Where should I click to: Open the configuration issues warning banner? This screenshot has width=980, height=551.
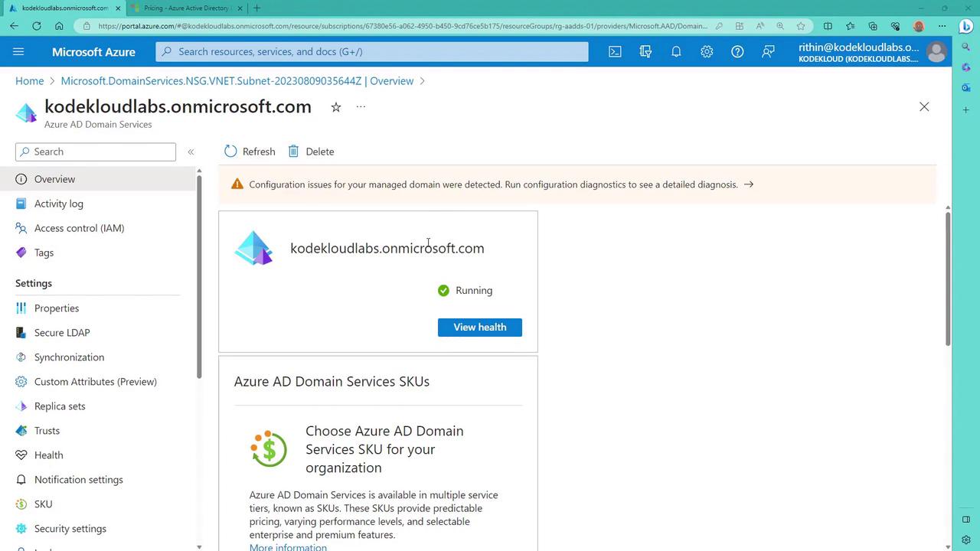coord(577,184)
